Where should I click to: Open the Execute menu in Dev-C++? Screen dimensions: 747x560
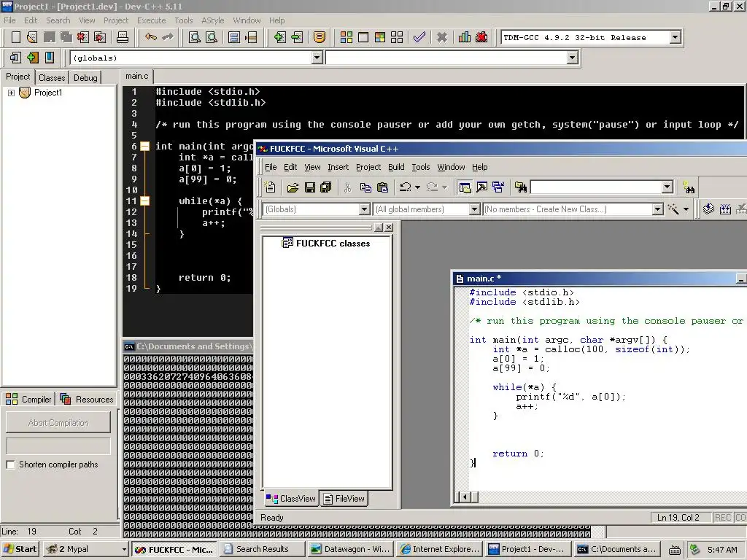(152, 20)
